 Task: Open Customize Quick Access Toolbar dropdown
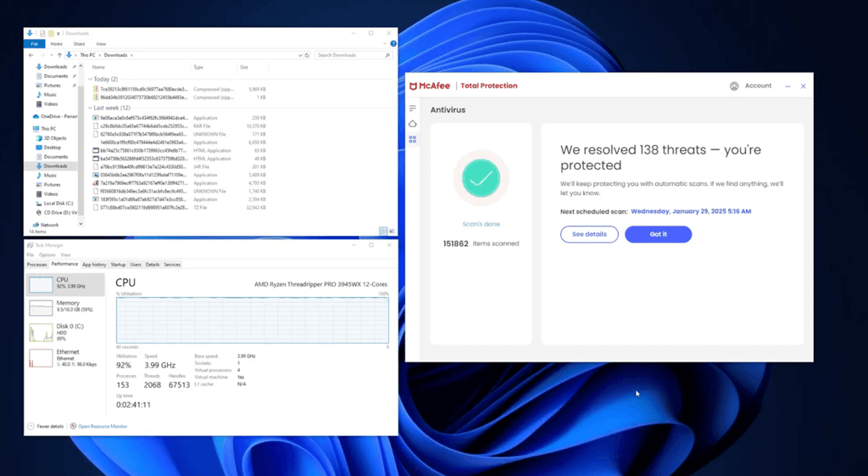pos(58,33)
